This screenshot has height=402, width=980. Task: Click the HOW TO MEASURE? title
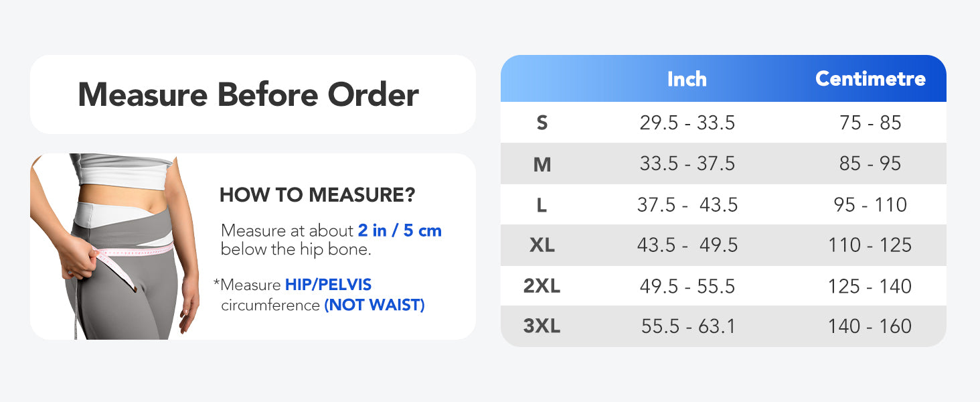coord(317,196)
